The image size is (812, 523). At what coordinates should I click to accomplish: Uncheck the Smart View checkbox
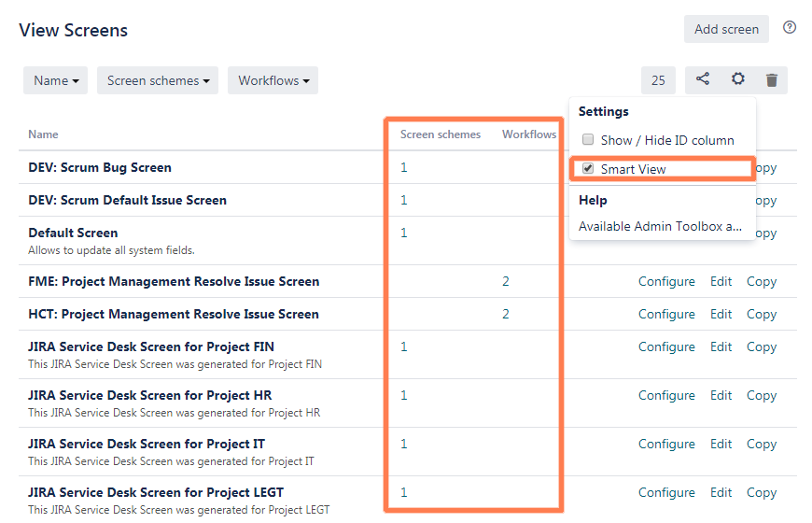[x=588, y=169]
